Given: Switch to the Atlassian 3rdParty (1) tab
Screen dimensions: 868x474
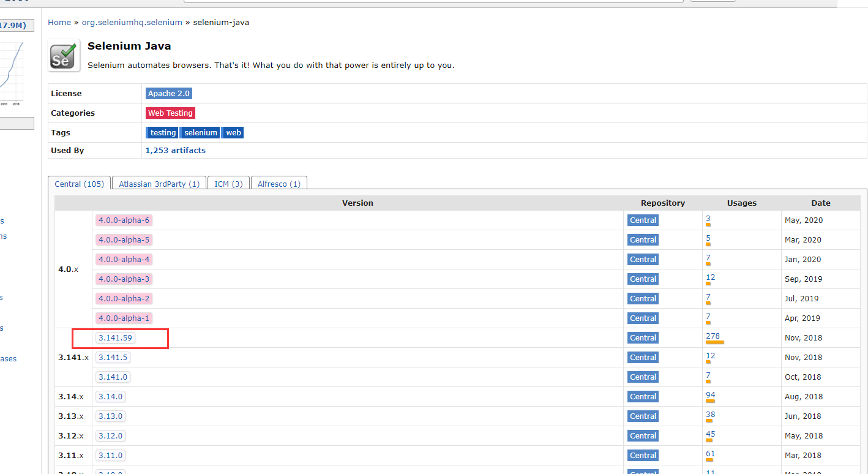Looking at the screenshot, I should pos(159,184).
